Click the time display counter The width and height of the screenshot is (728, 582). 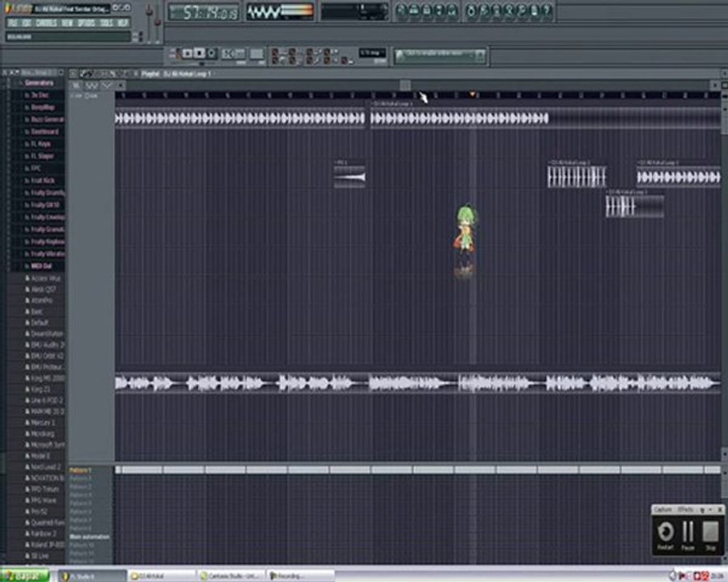pos(204,13)
